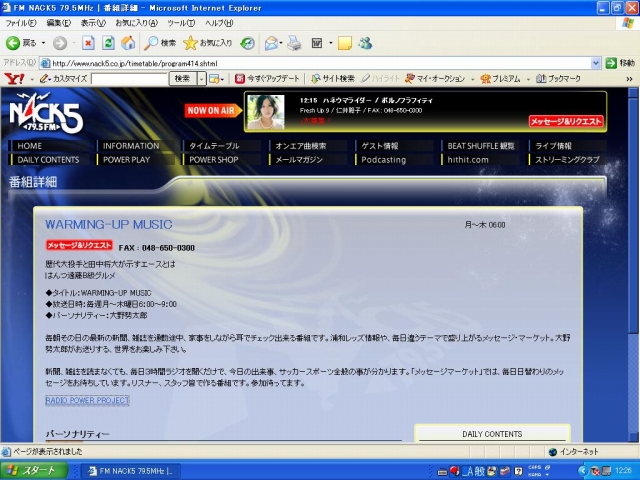
Task: Open Favorites star toolbar button
Action: [207, 43]
